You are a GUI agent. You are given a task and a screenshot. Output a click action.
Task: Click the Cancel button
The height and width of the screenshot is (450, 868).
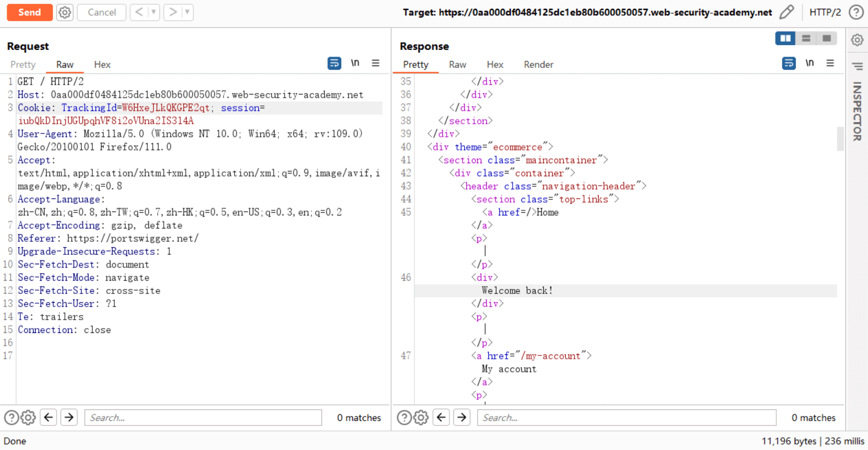click(102, 12)
